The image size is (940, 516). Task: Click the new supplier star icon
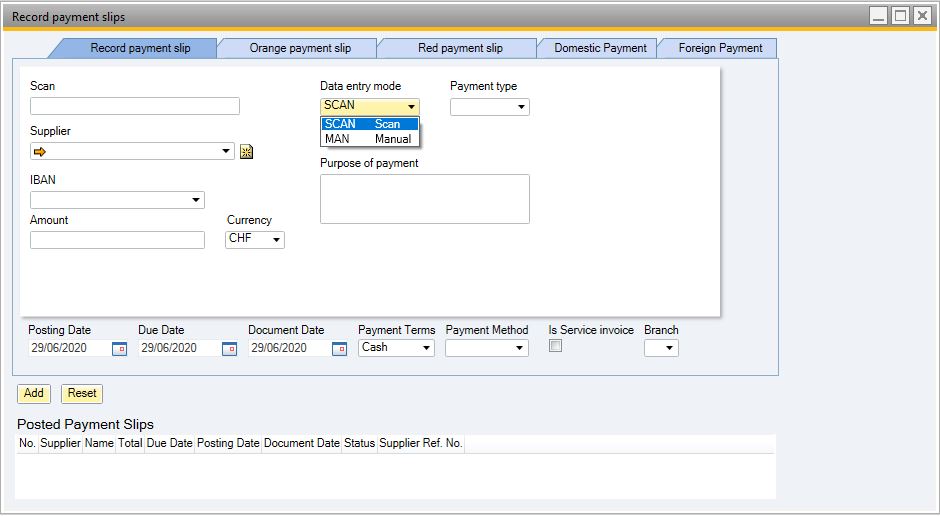tap(246, 152)
